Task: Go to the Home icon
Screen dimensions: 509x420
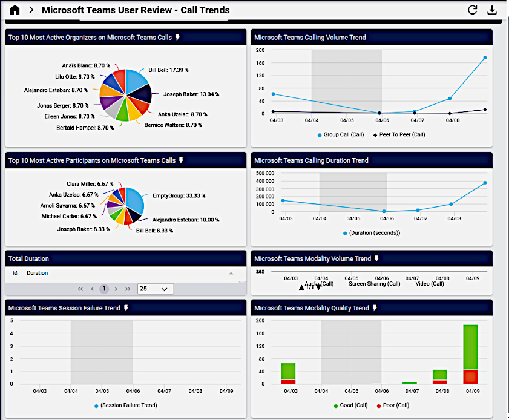Action: point(15,10)
